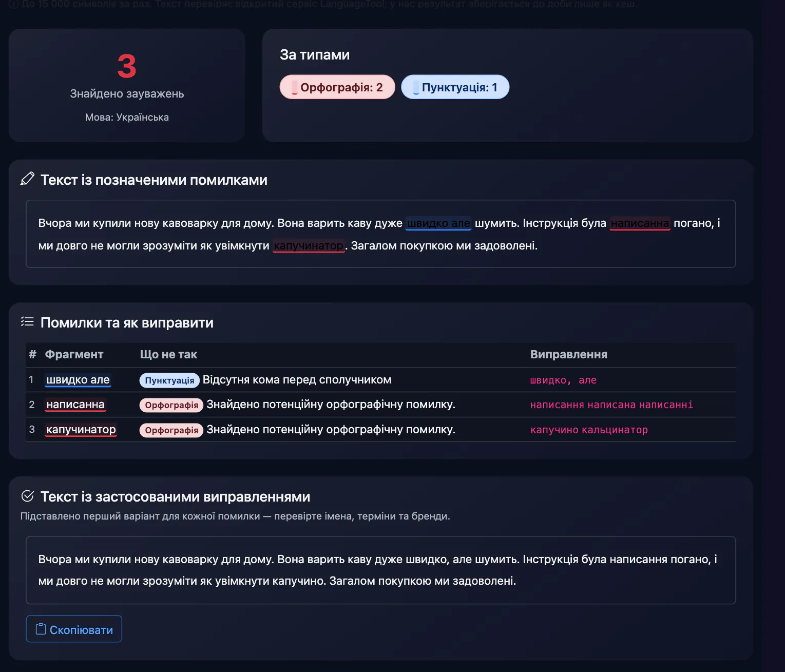Click the 'Що не так' column header
This screenshot has width=785, height=672.
click(168, 355)
